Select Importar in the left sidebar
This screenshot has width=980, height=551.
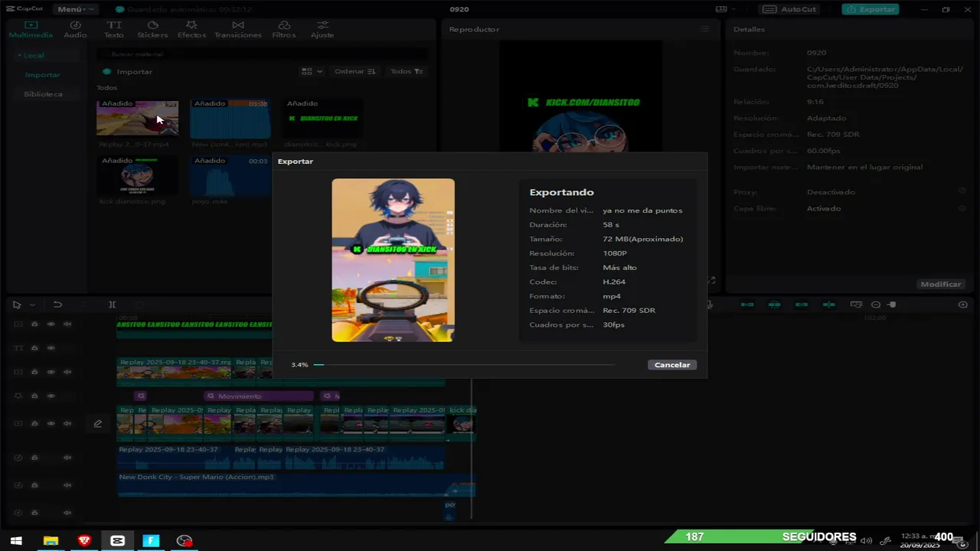coord(43,75)
